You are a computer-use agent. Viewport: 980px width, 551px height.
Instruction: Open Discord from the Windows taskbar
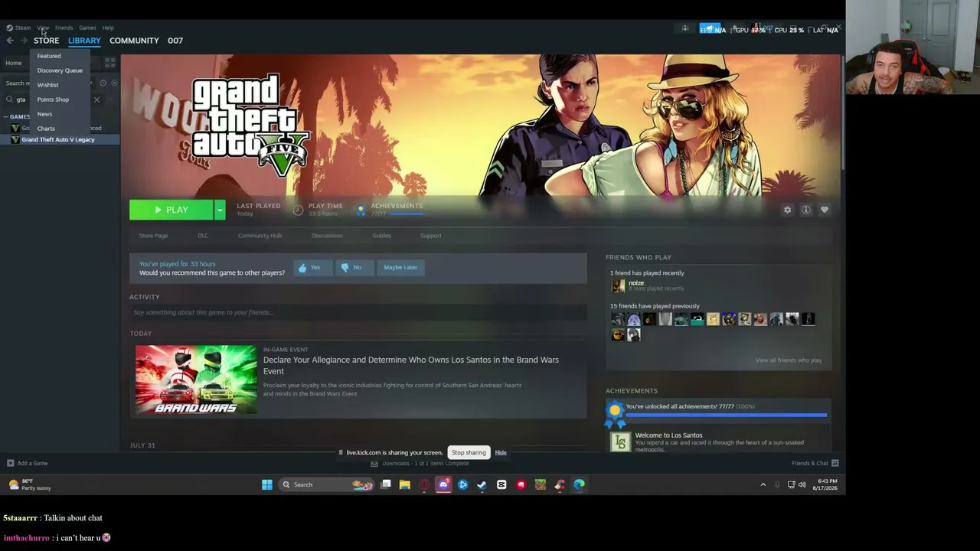click(x=443, y=484)
